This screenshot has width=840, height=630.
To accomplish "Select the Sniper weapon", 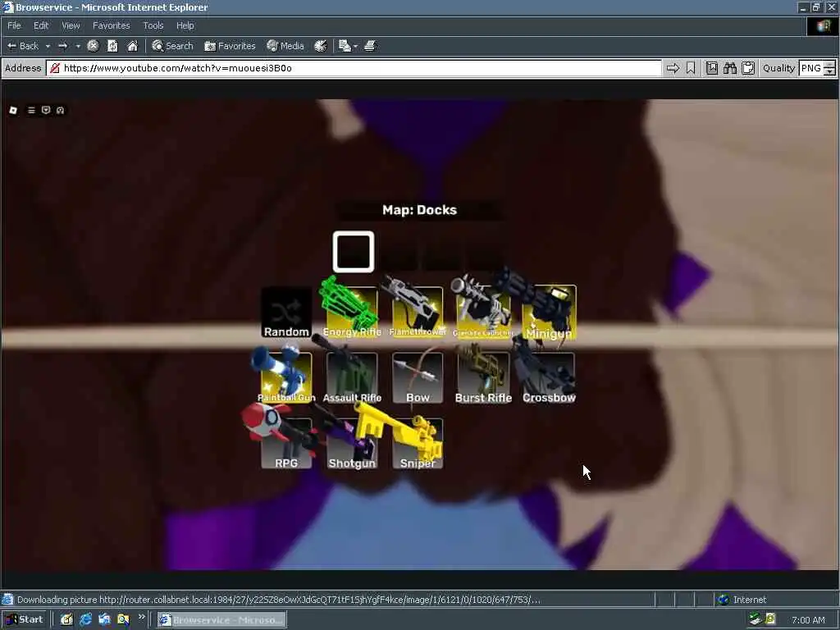I will click(x=418, y=444).
